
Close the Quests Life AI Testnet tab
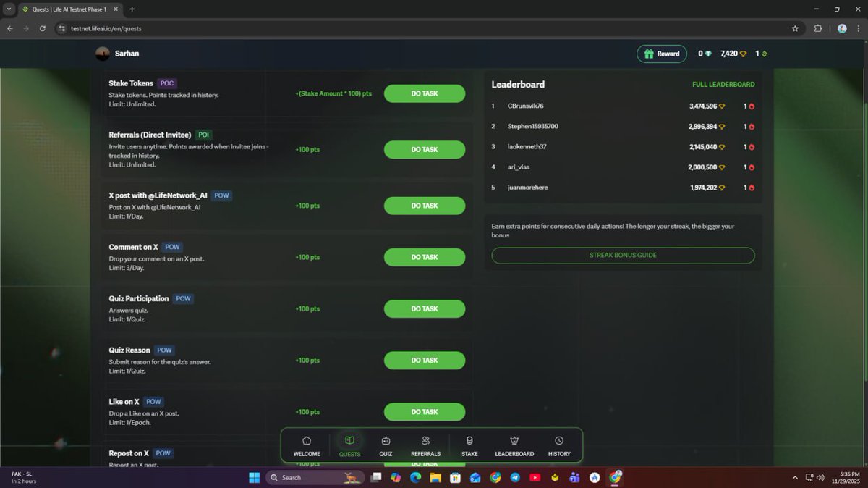click(x=115, y=9)
